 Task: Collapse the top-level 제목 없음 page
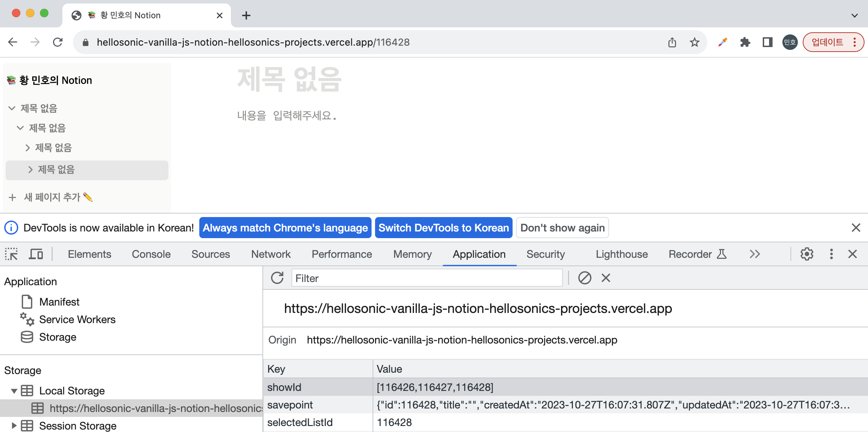(12, 108)
